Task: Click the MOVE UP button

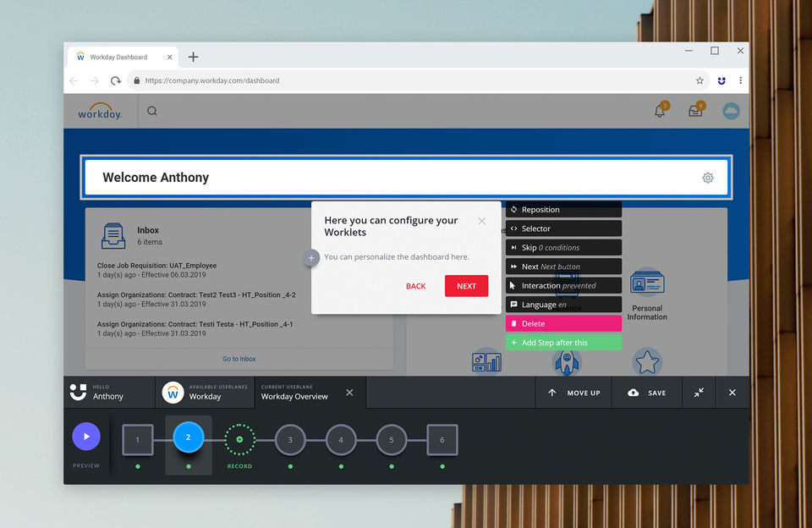Action: click(x=573, y=393)
